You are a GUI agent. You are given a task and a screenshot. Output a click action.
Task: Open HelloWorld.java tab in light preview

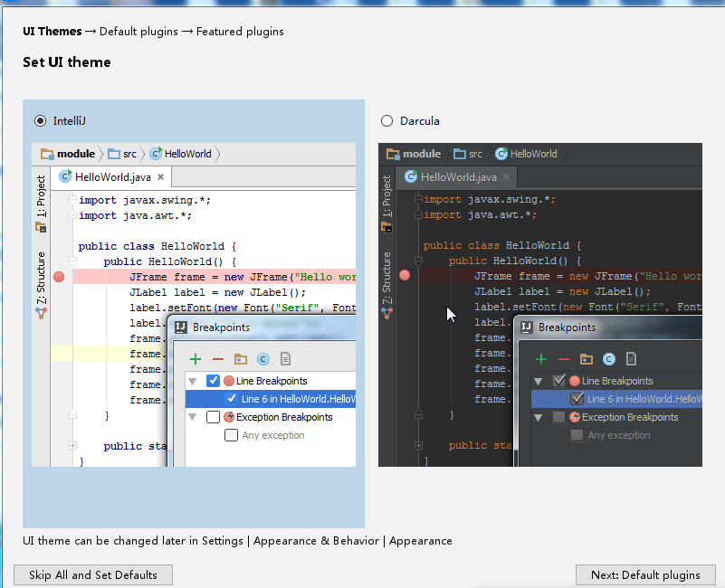[x=111, y=177]
